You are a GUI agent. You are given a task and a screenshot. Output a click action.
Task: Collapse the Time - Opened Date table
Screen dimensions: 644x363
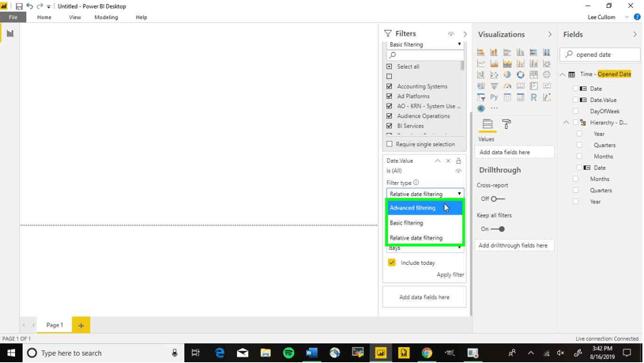pyautogui.click(x=563, y=74)
